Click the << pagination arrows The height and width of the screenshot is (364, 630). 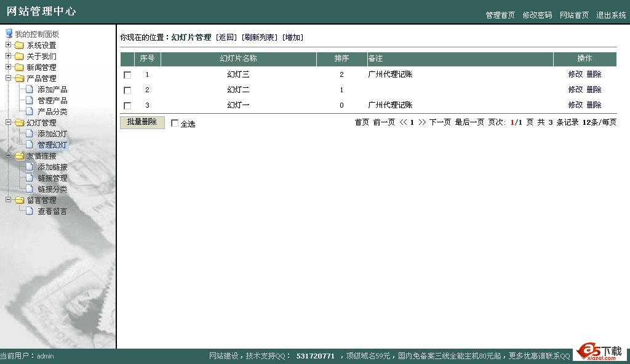pyautogui.click(x=403, y=122)
